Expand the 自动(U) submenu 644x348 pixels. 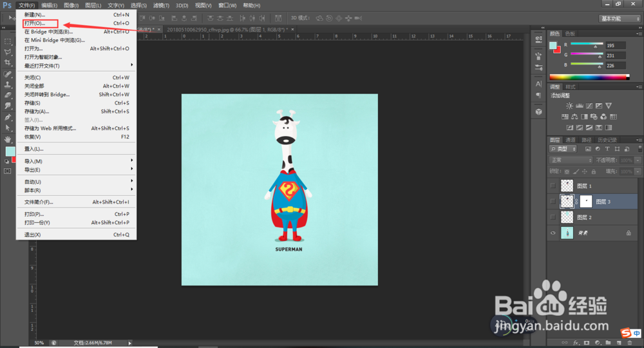click(x=77, y=182)
